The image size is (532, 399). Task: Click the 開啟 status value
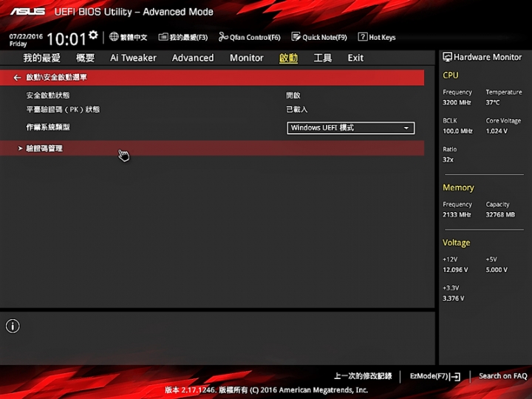click(293, 95)
